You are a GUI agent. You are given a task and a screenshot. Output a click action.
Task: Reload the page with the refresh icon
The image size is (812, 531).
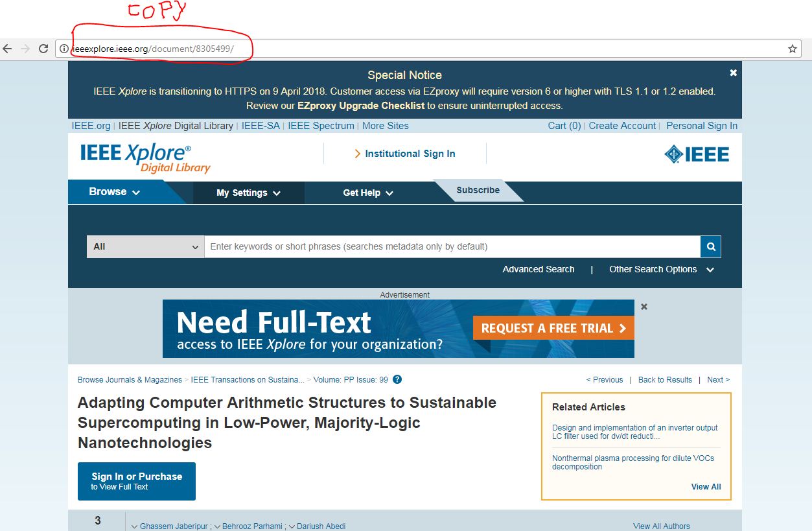(43, 49)
